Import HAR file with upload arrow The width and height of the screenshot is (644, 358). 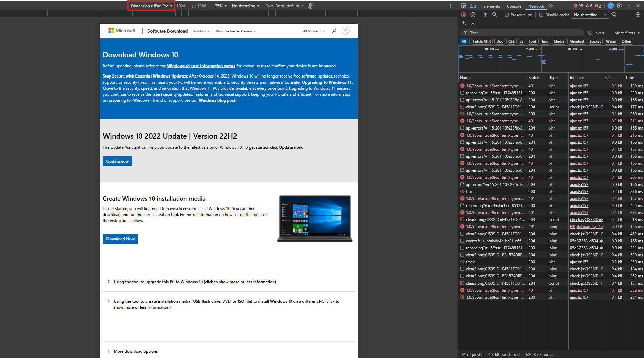tap(464, 23)
